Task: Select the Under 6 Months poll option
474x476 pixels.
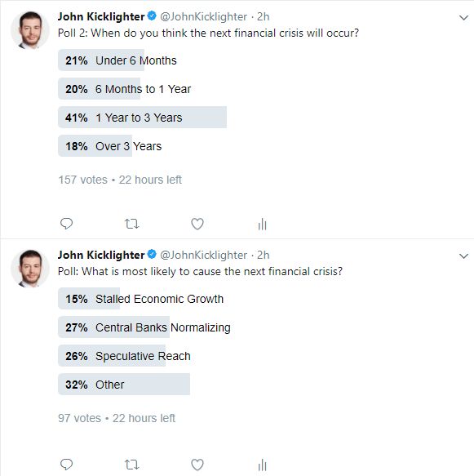Action: coord(117,60)
